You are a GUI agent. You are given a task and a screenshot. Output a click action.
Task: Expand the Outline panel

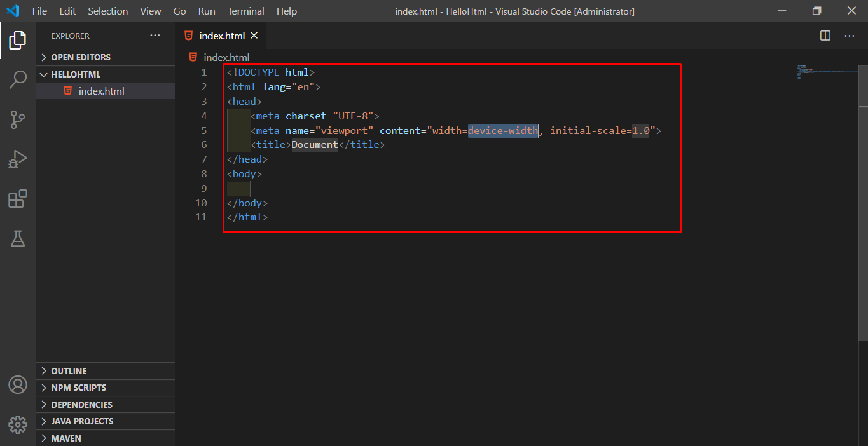pos(69,371)
